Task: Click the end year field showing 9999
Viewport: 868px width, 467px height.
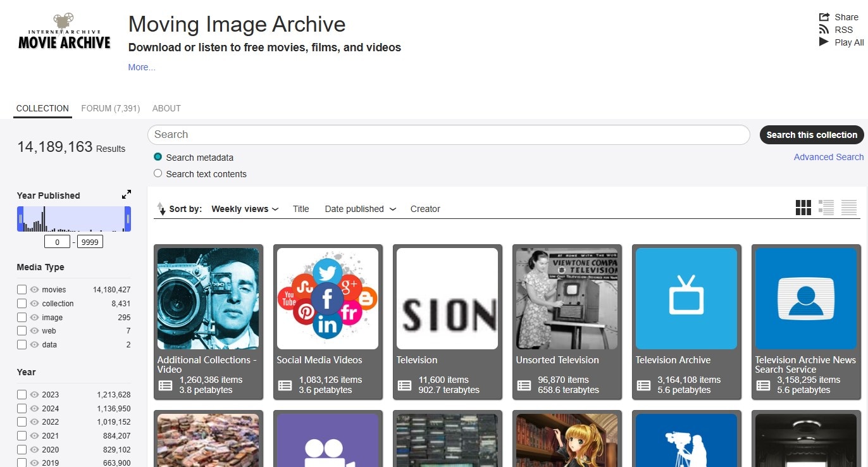Action: pos(90,242)
